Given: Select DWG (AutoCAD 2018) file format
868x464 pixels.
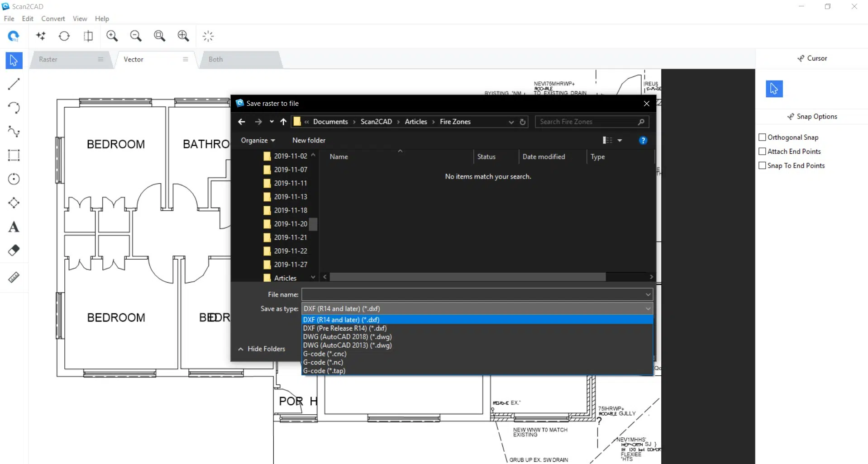Looking at the screenshot, I should click(x=347, y=336).
